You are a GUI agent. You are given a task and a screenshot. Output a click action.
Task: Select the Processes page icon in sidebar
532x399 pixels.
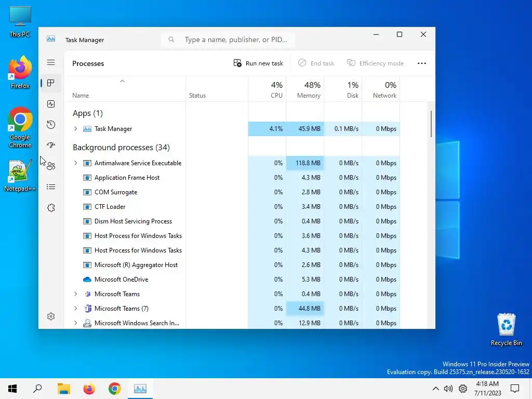click(51, 83)
